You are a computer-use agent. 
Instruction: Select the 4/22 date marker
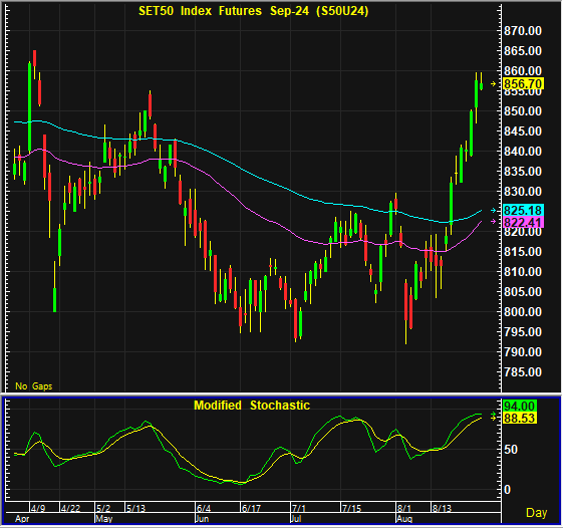point(70,509)
